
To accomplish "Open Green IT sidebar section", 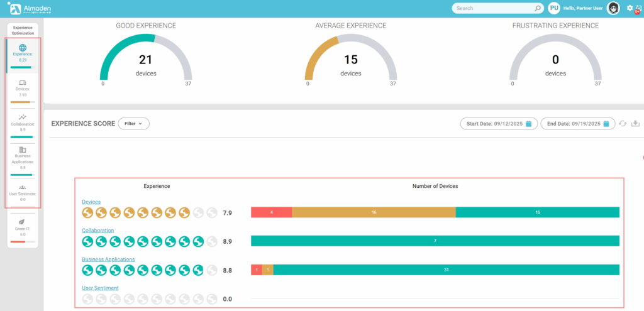I will point(23,227).
